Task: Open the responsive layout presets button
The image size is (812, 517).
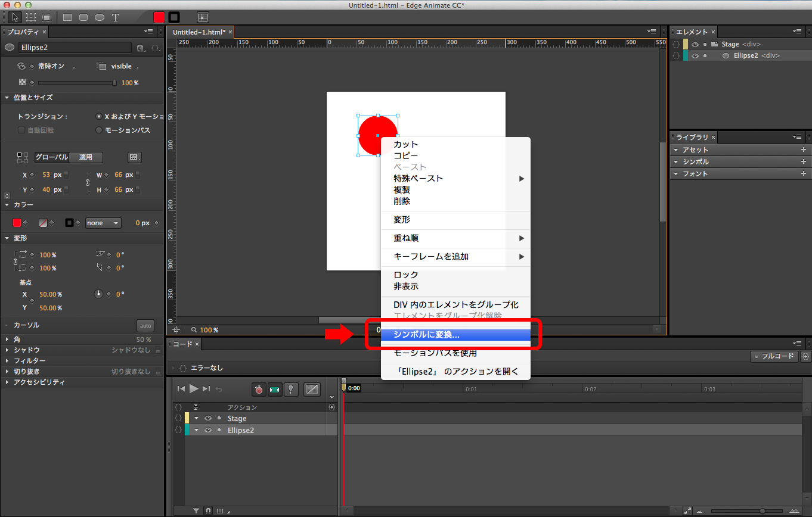Action: point(135,157)
